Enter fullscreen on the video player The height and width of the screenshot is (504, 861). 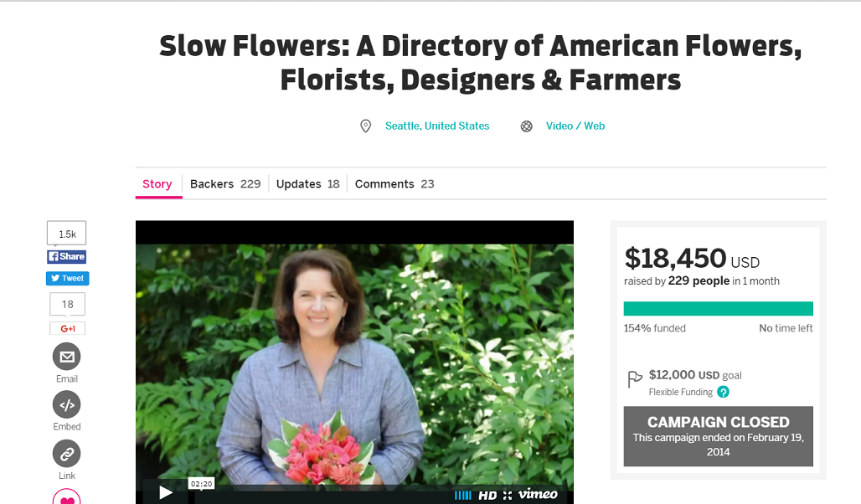508,496
